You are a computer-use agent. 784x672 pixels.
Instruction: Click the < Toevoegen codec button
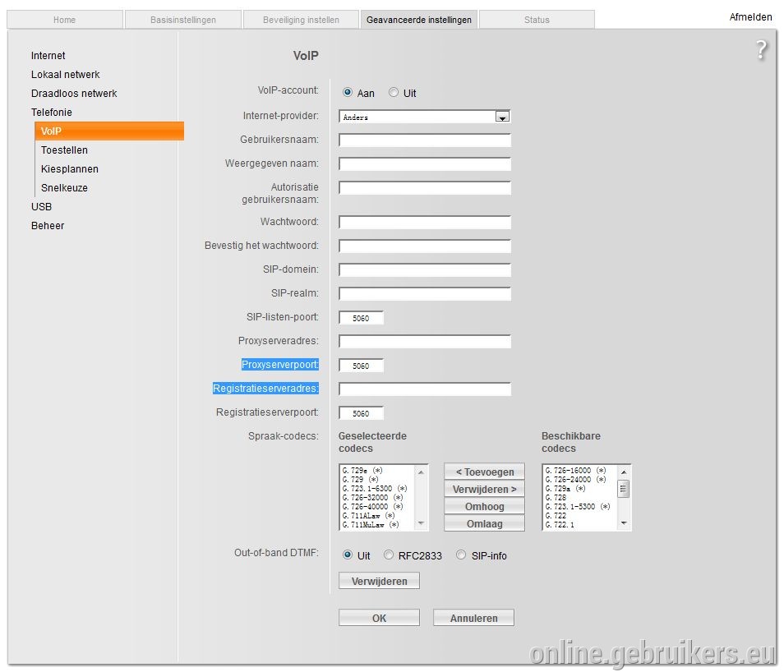click(485, 472)
